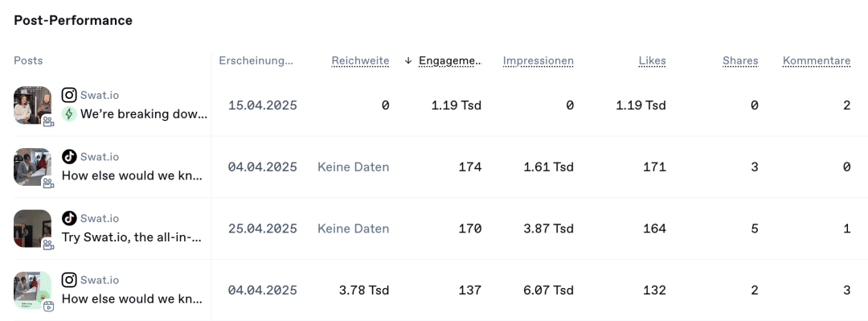This screenshot has width=868, height=321.
Task: Click the Engagement column header label
Action: point(450,61)
